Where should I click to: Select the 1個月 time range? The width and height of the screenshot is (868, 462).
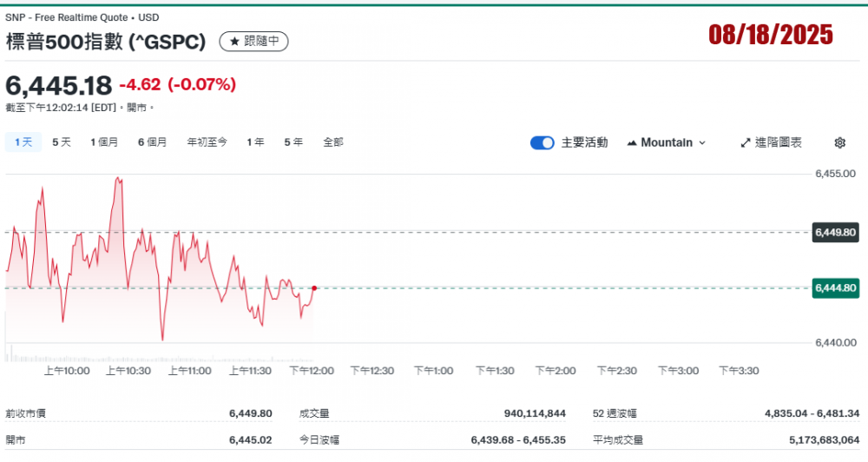104,142
